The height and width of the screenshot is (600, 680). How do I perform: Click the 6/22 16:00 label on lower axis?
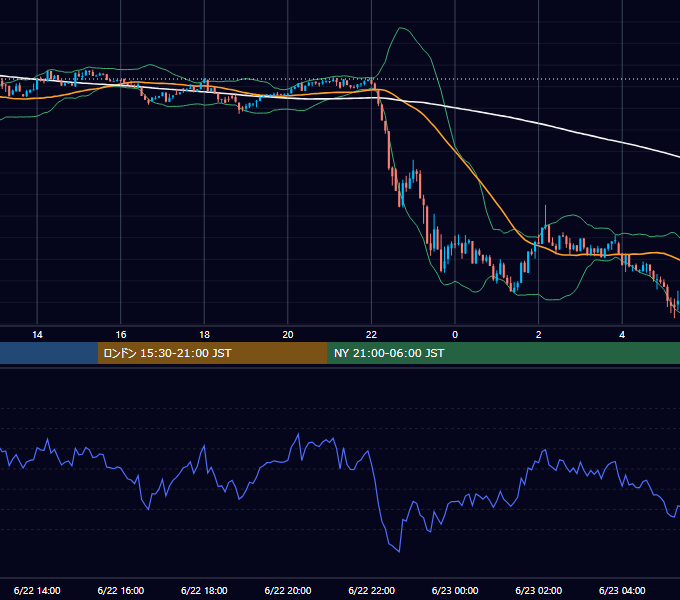(121, 590)
